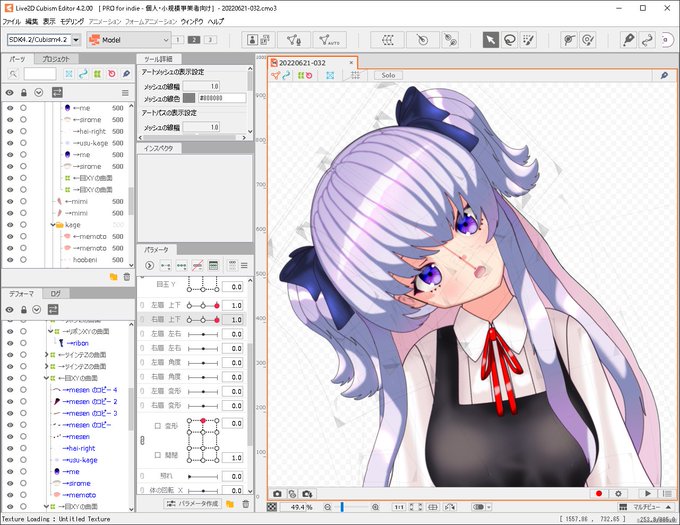
Task: Click the search icon in parts panel
Action: (13, 74)
